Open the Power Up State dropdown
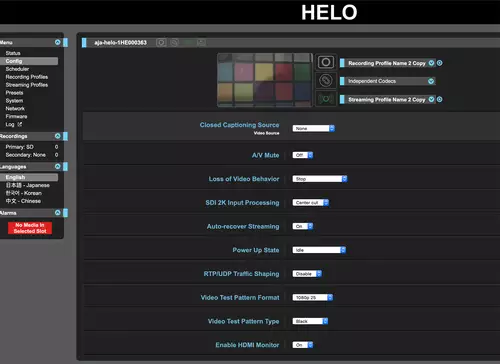 click(319, 250)
